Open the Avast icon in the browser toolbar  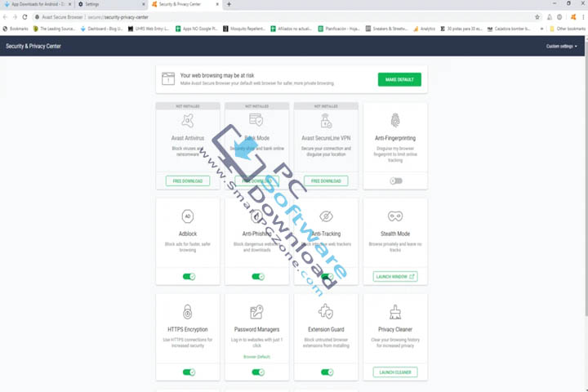(x=573, y=17)
